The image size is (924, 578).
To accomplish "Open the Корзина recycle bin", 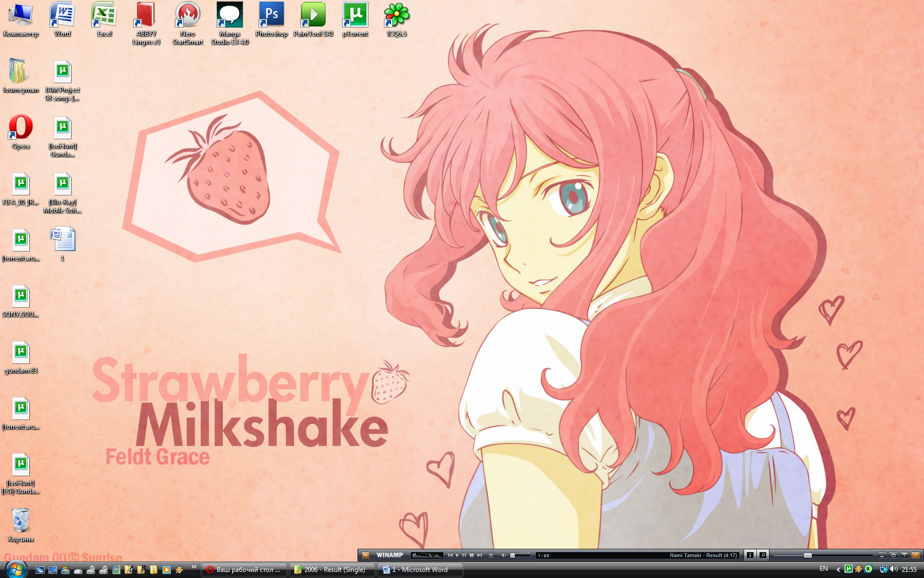I will pyautogui.click(x=20, y=525).
